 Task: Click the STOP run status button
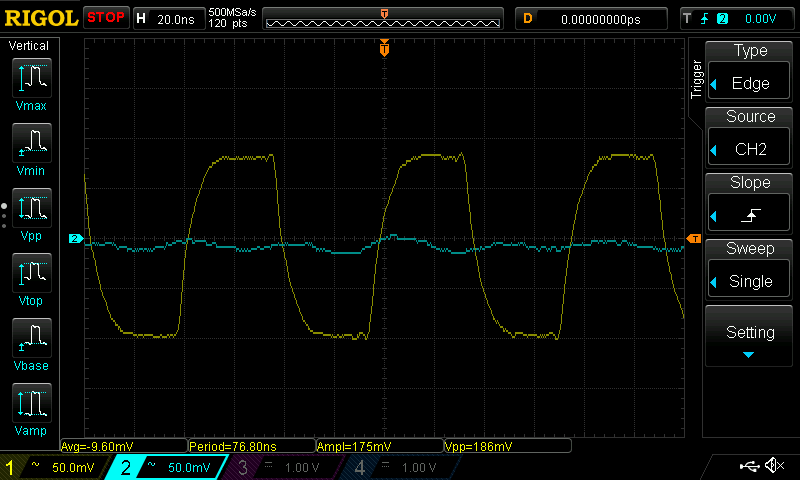[x=106, y=17]
